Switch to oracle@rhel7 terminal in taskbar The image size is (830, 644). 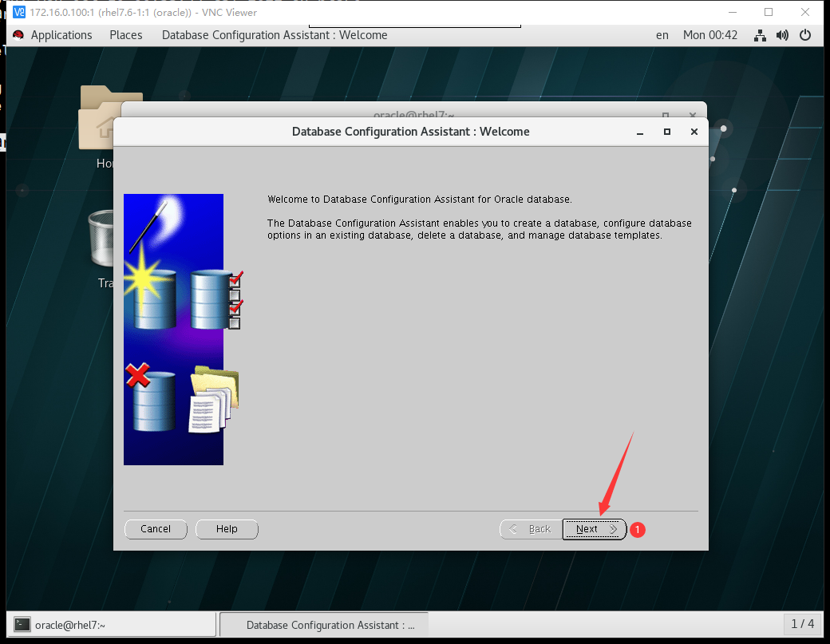pyautogui.click(x=112, y=625)
